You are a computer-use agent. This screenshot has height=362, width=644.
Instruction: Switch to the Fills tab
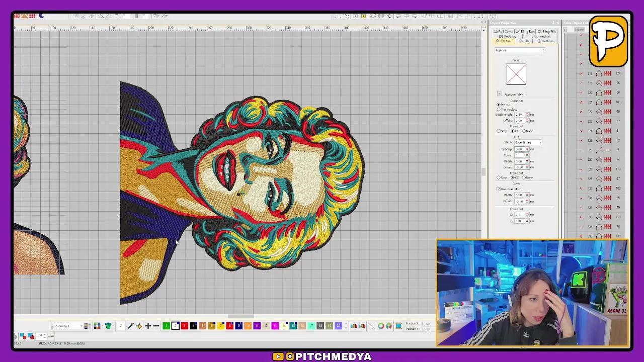click(524, 41)
